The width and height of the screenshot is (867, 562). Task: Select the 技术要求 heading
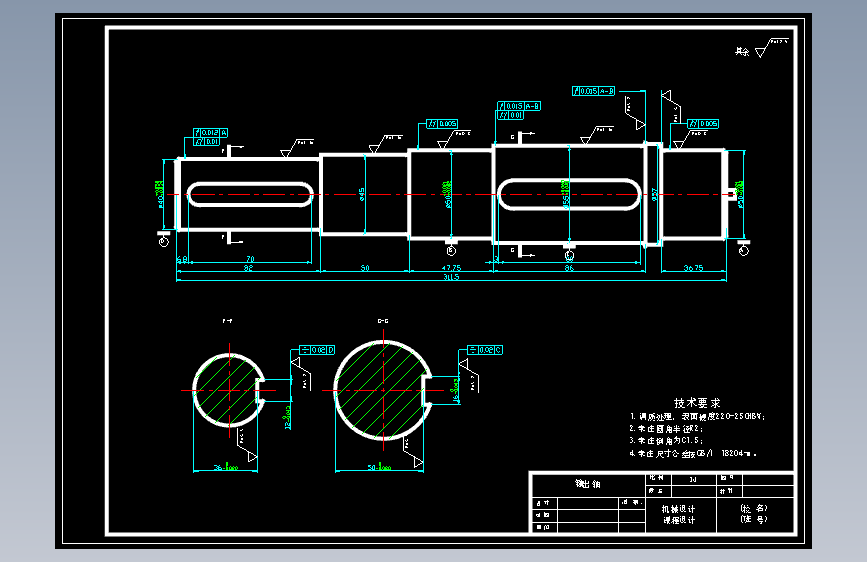click(x=697, y=403)
